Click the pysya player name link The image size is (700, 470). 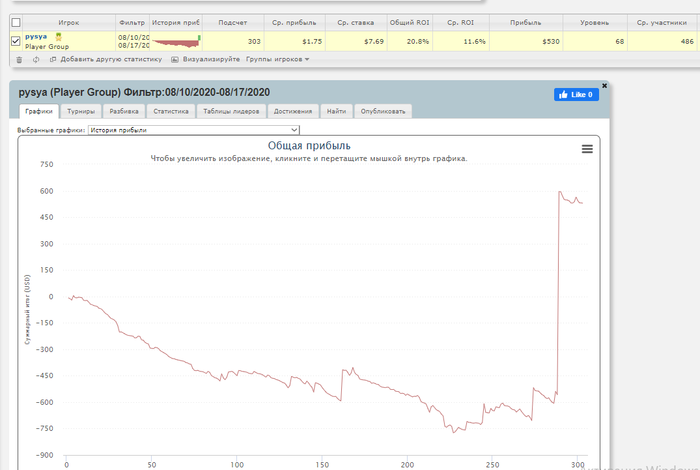[x=36, y=37]
